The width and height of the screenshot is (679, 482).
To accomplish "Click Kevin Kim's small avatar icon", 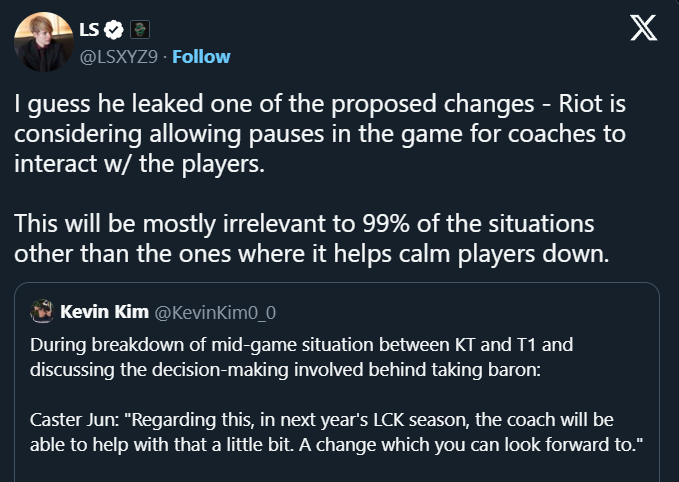I will (42, 312).
